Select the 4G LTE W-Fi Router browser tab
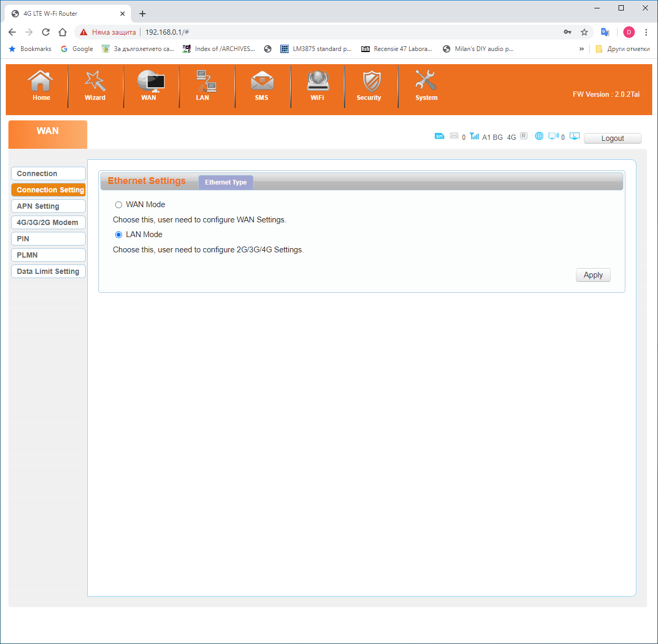Viewport: 658px width, 644px height. click(x=67, y=14)
